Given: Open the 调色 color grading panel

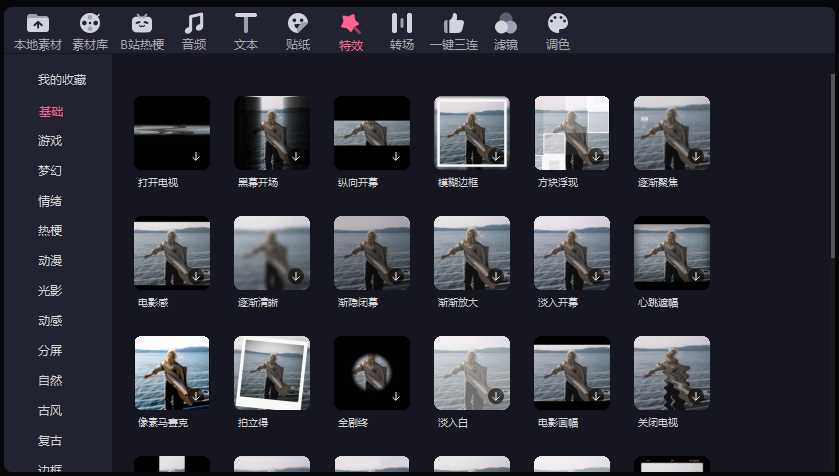Looking at the screenshot, I should [x=558, y=33].
